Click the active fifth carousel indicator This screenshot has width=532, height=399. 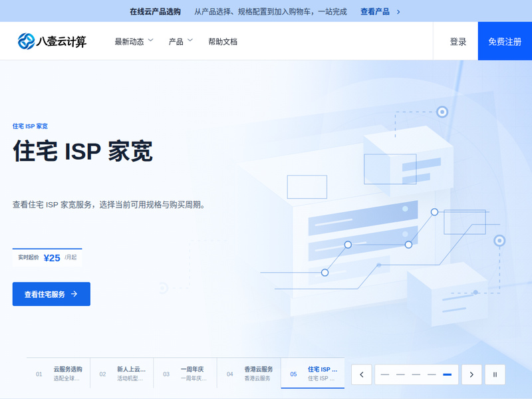447,374
